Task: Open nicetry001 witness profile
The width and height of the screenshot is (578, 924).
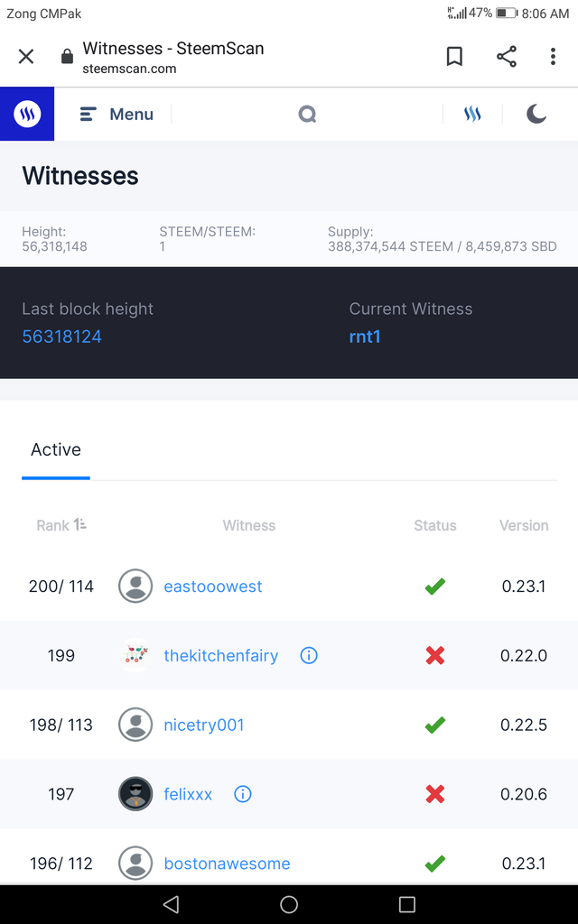Action: point(204,725)
